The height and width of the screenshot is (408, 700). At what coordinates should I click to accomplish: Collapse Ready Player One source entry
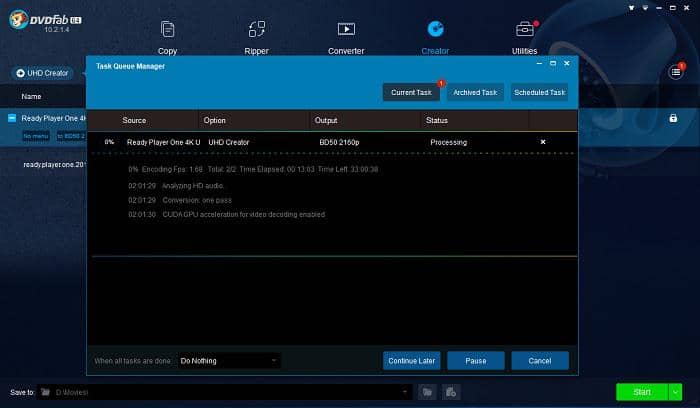coord(12,118)
